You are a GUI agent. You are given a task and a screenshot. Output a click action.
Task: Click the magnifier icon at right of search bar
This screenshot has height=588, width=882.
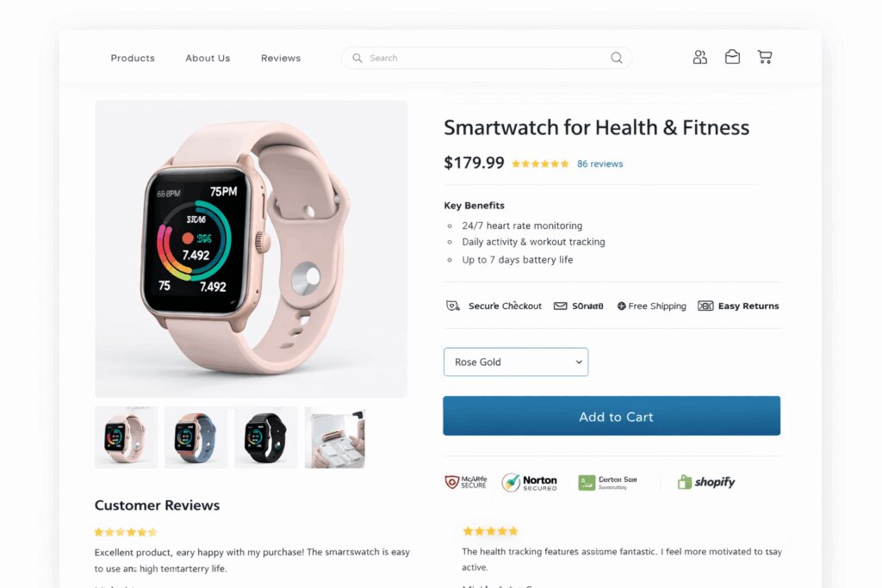(x=617, y=58)
